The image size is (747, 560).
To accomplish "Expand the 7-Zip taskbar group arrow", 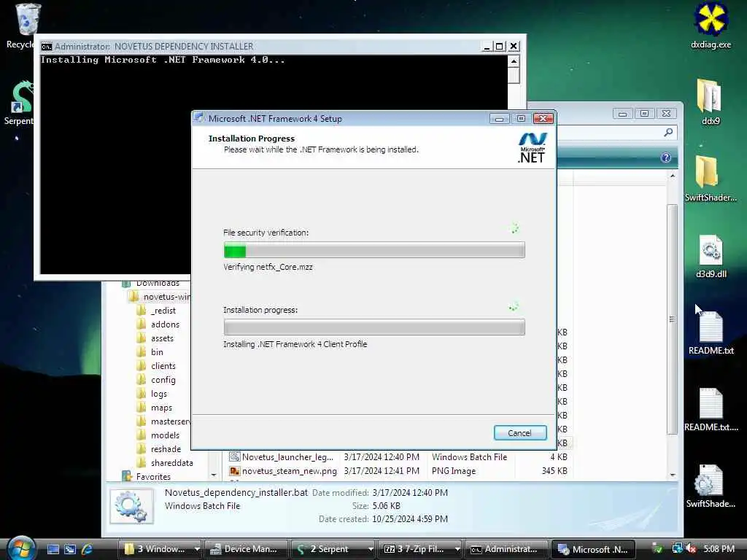I will tap(457, 549).
